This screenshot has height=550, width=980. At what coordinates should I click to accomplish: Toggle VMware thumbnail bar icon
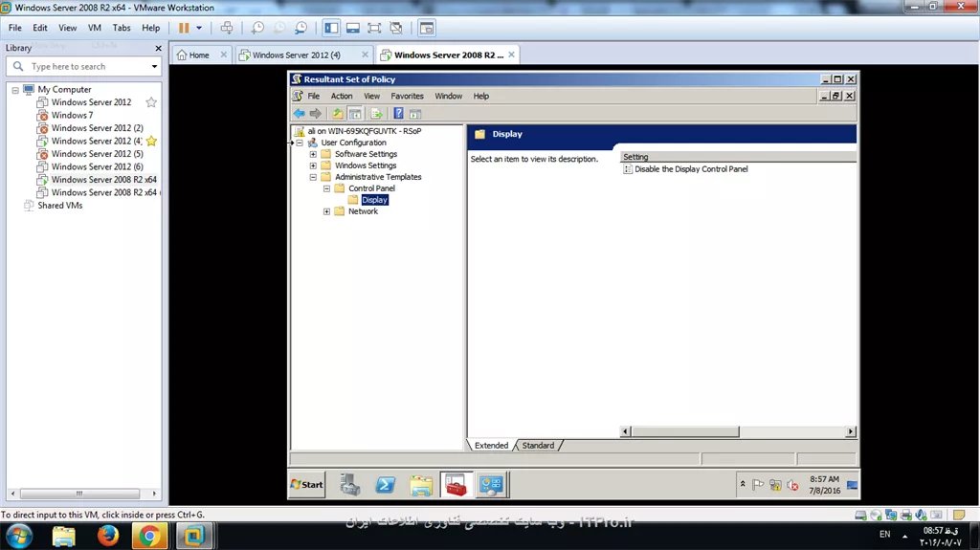pyautogui.click(x=353, y=28)
